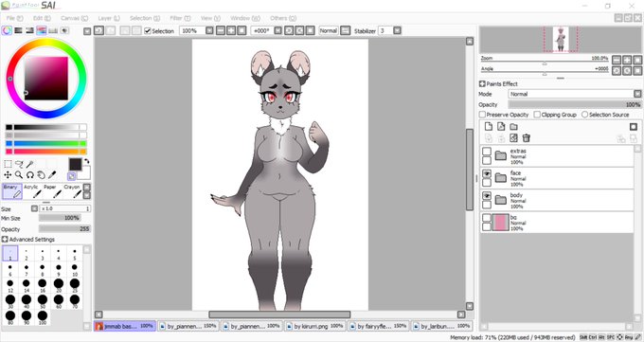Delete the selected layer with trash icon
Viewport: 644px width, 342px height.
(527, 138)
